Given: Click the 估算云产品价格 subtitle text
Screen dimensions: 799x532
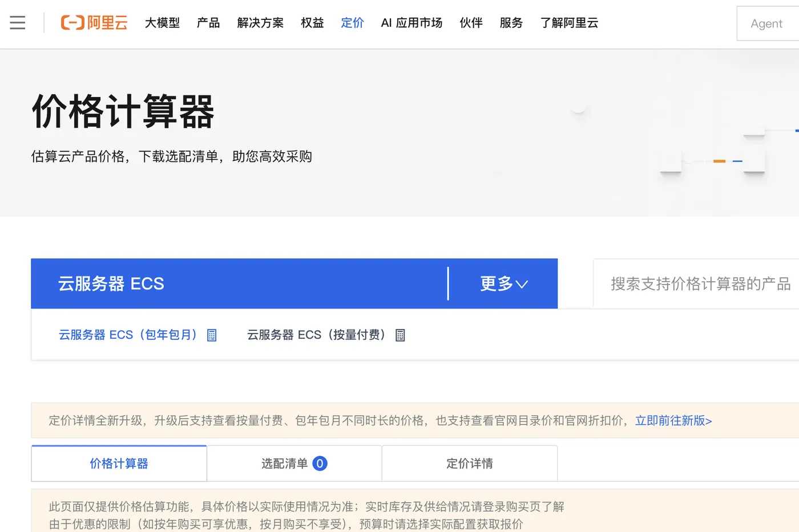Looking at the screenshot, I should tap(171, 157).
